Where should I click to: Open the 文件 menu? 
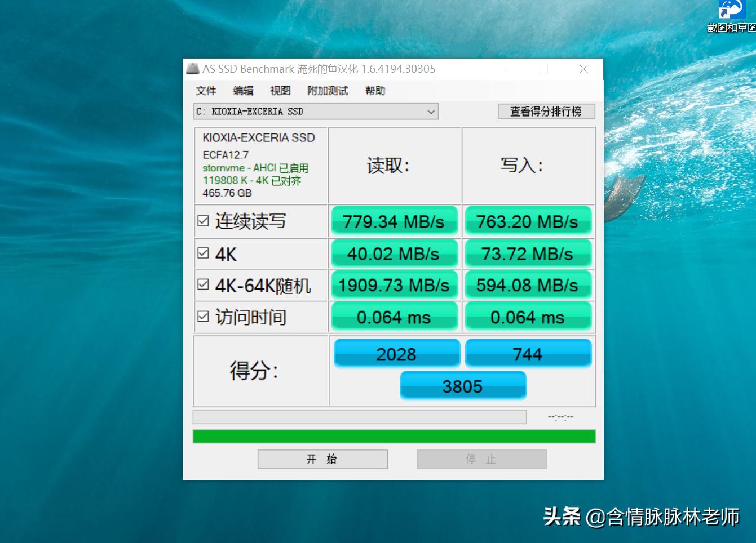click(x=205, y=91)
